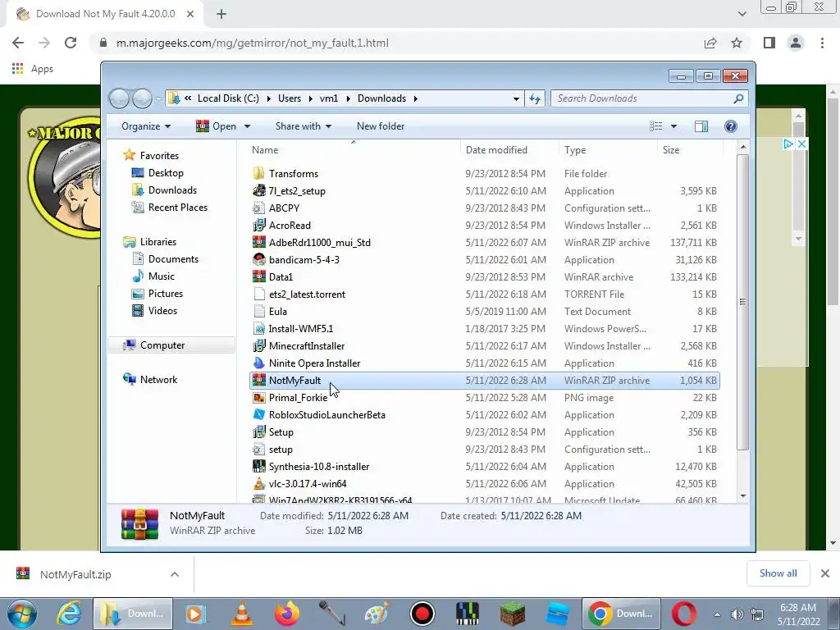Open the NotMyFault WinRAR ZIP archive icon
This screenshot has height=630, width=840.
pos(258,381)
